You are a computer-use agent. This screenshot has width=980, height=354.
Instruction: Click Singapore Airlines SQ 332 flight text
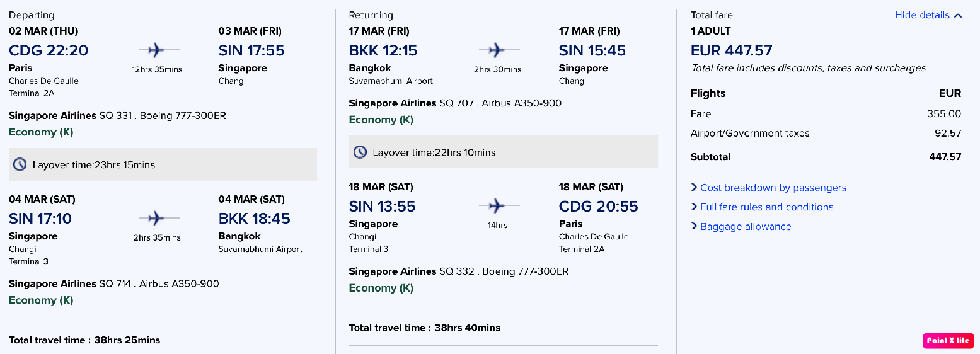tap(459, 271)
